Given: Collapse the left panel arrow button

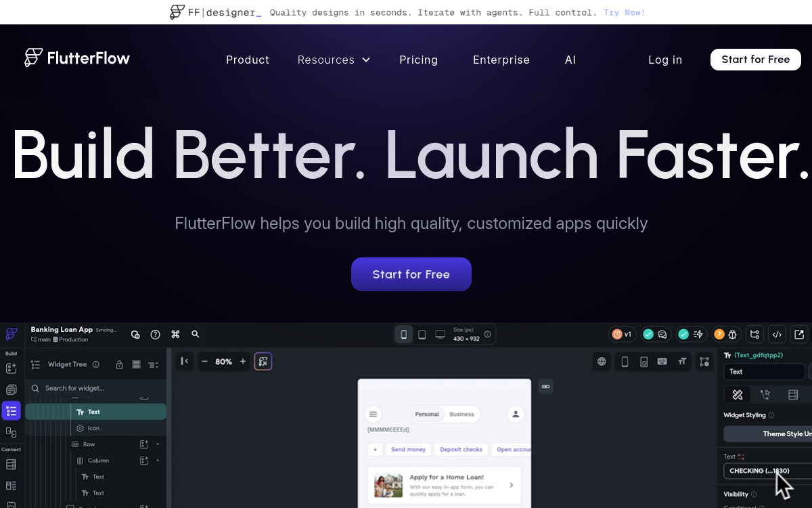Looking at the screenshot, I should pyautogui.click(x=185, y=362).
